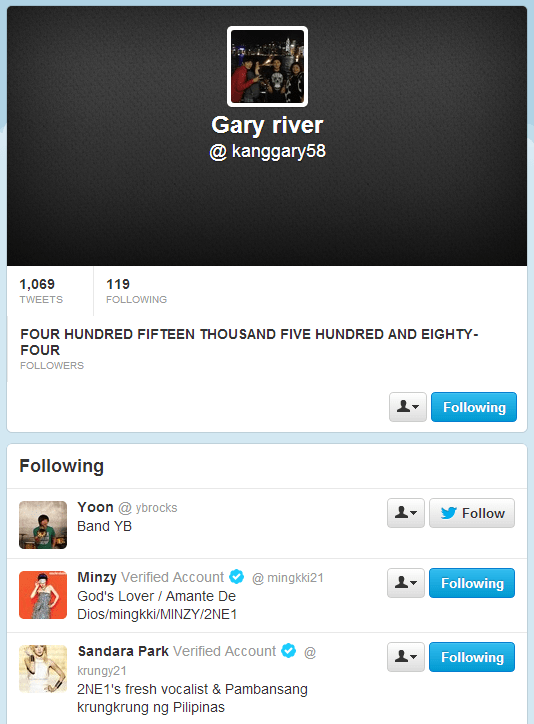Open user actions dropdown for Gary river
Screen dimensions: 534x724
pyautogui.click(x=408, y=407)
